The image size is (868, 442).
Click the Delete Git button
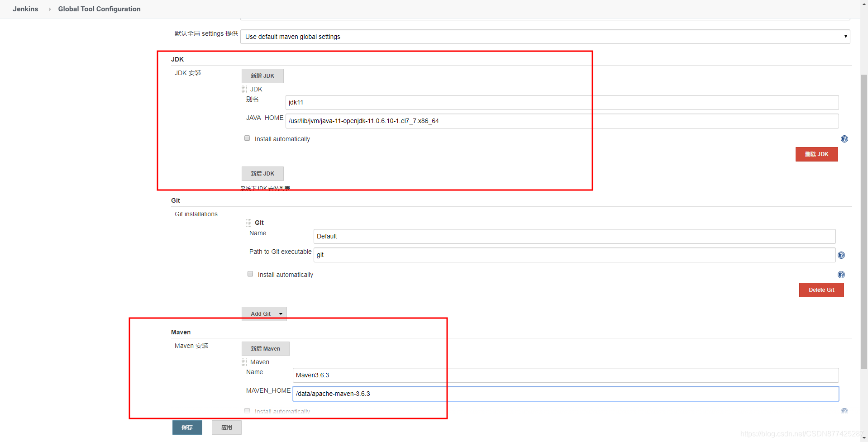pos(821,290)
